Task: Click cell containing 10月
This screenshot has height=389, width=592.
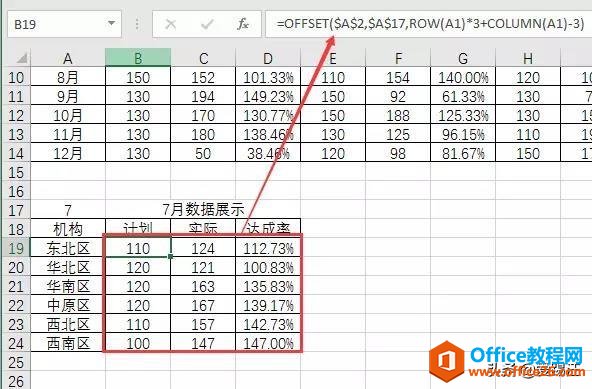Action: pos(68,115)
